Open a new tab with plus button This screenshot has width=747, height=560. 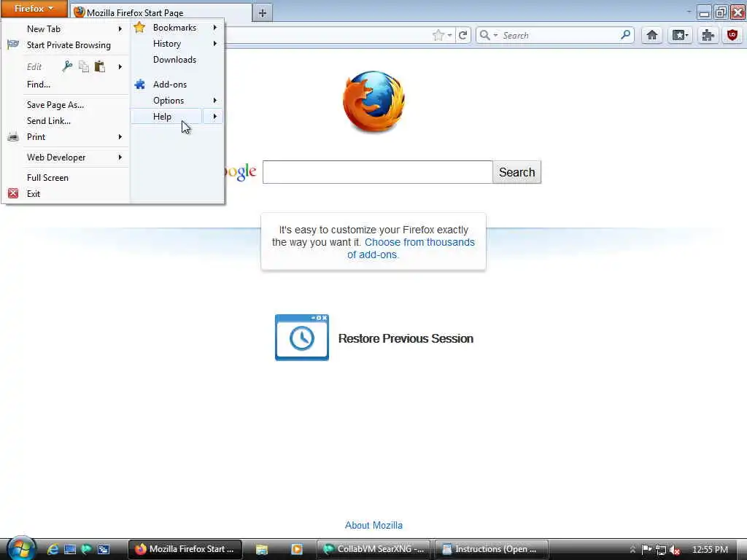click(x=263, y=13)
